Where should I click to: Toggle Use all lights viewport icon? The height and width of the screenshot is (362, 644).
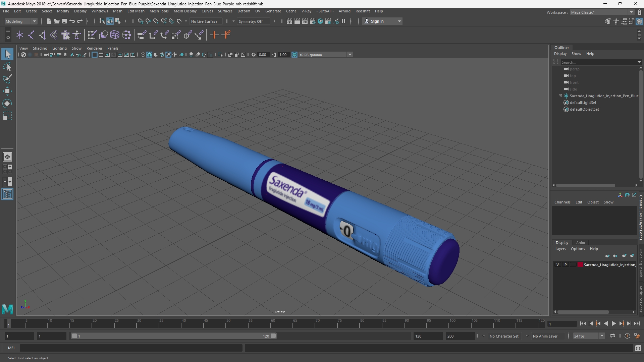tap(175, 55)
